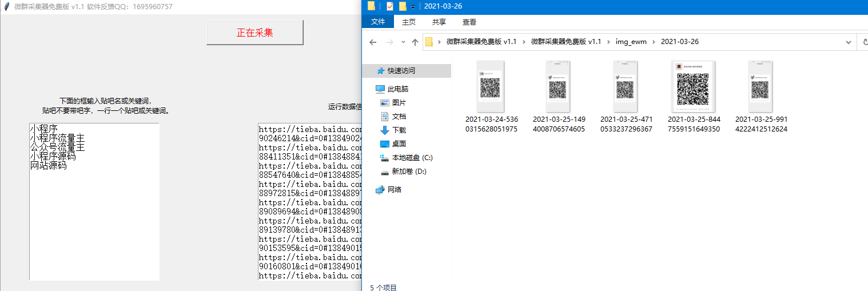This screenshot has width=868, height=291.
Task: Click the folder icon in address bar
Action: tap(429, 42)
